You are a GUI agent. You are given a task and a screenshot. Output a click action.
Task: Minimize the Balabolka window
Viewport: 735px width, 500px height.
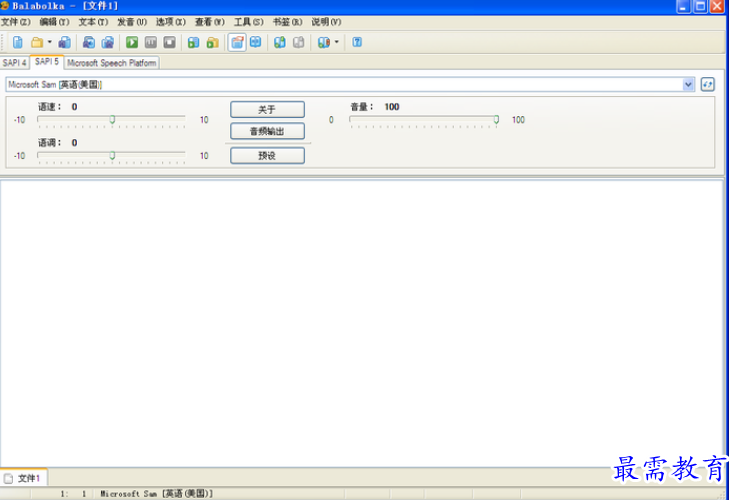coord(683,7)
